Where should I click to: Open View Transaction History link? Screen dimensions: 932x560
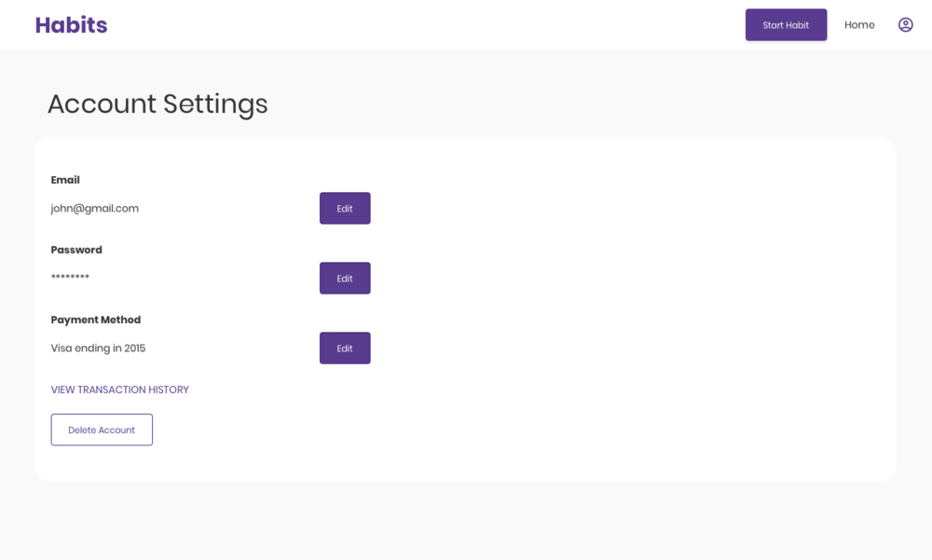119,390
